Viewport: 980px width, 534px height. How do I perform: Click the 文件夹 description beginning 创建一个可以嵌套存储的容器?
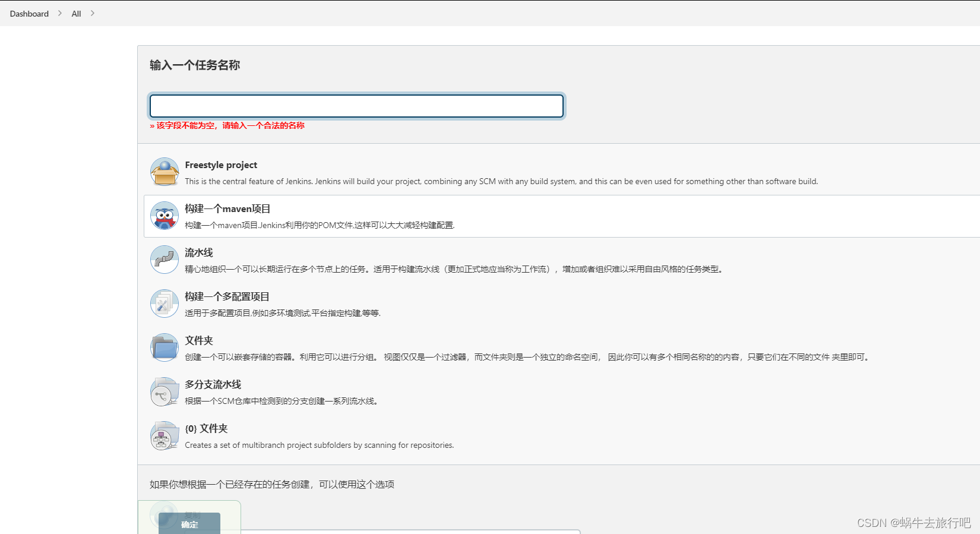coord(528,358)
